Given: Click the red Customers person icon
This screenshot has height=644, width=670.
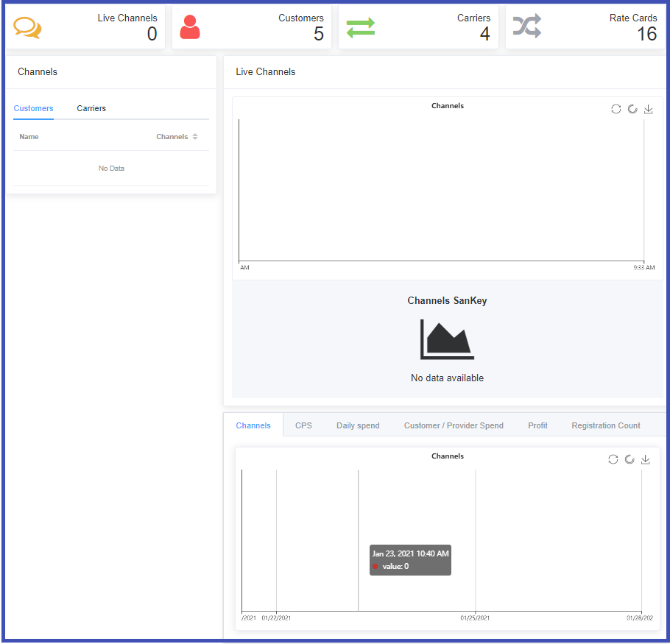Looking at the screenshot, I should click(x=190, y=27).
